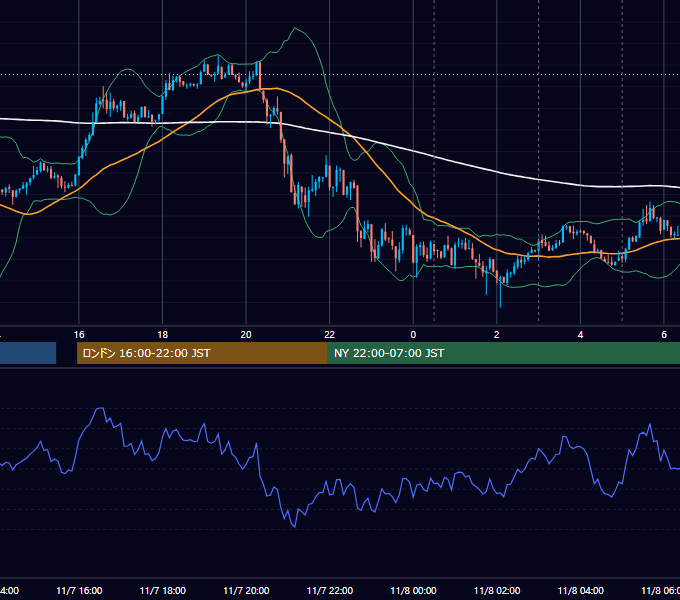Click the 16 hour axis label
Screen dimensions: 680x600
pos(79,335)
